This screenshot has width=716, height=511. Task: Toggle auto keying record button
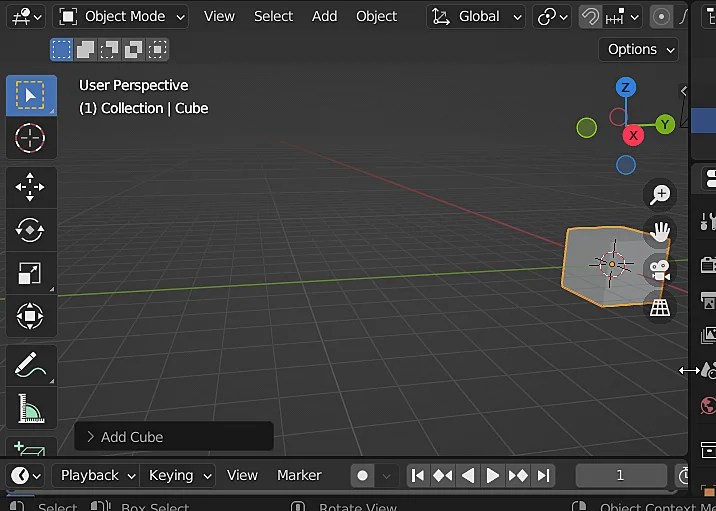pos(363,476)
